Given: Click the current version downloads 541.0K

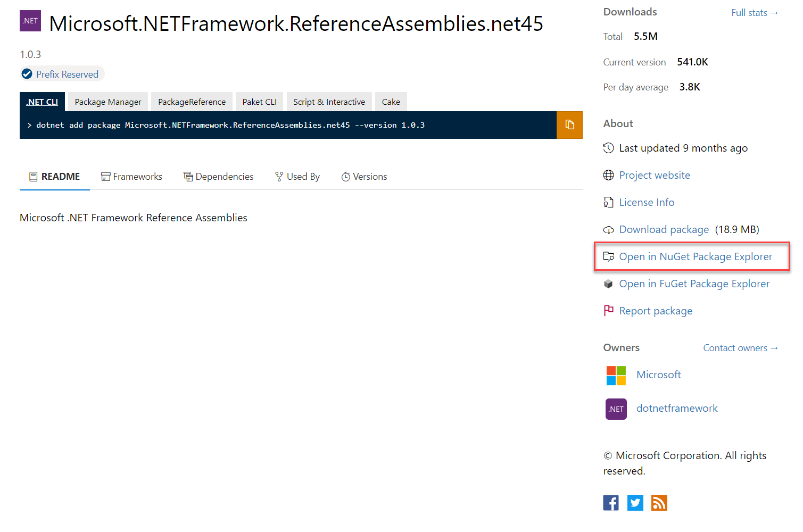Looking at the screenshot, I should click(x=692, y=62).
